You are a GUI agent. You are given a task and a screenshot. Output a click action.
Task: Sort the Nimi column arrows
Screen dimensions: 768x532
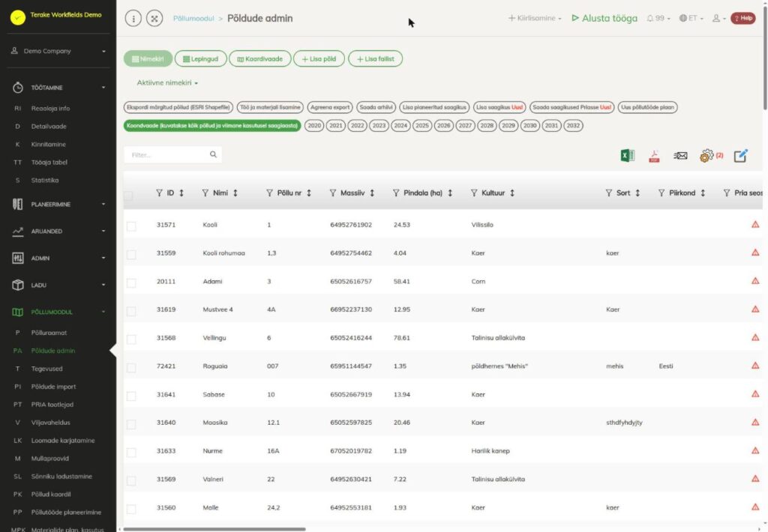[x=235, y=193]
